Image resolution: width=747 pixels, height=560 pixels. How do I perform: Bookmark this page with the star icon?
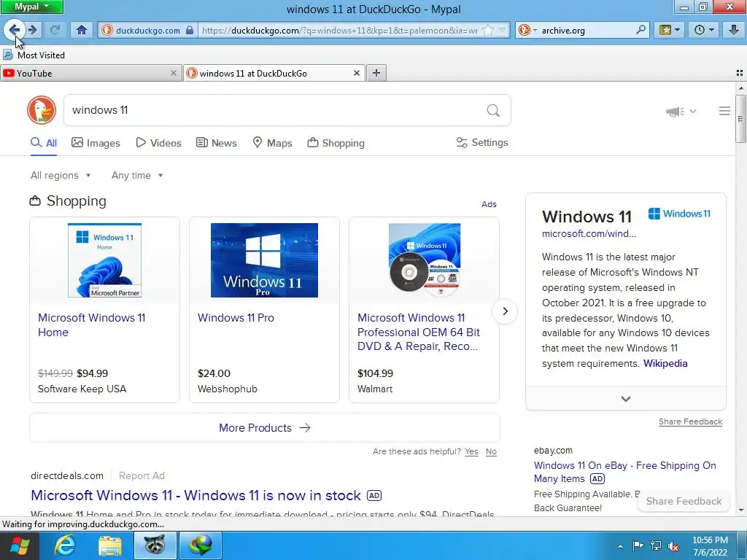[x=488, y=30]
